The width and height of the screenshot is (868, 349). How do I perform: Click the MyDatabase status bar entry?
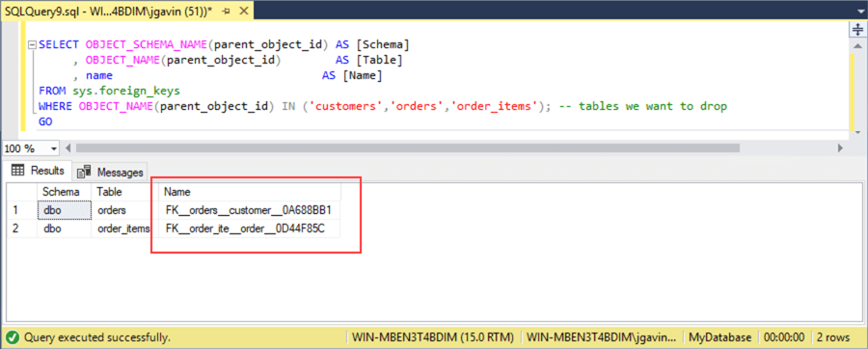coord(719,336)
